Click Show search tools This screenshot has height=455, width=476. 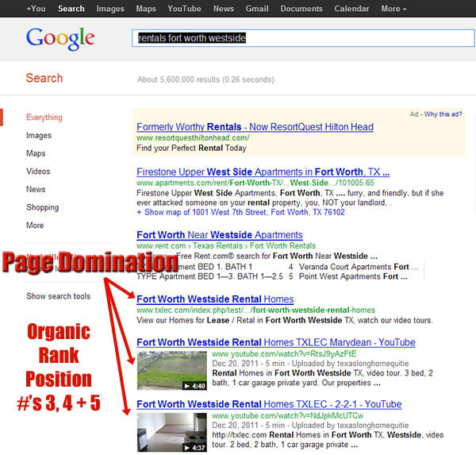(x=58, y=296)
